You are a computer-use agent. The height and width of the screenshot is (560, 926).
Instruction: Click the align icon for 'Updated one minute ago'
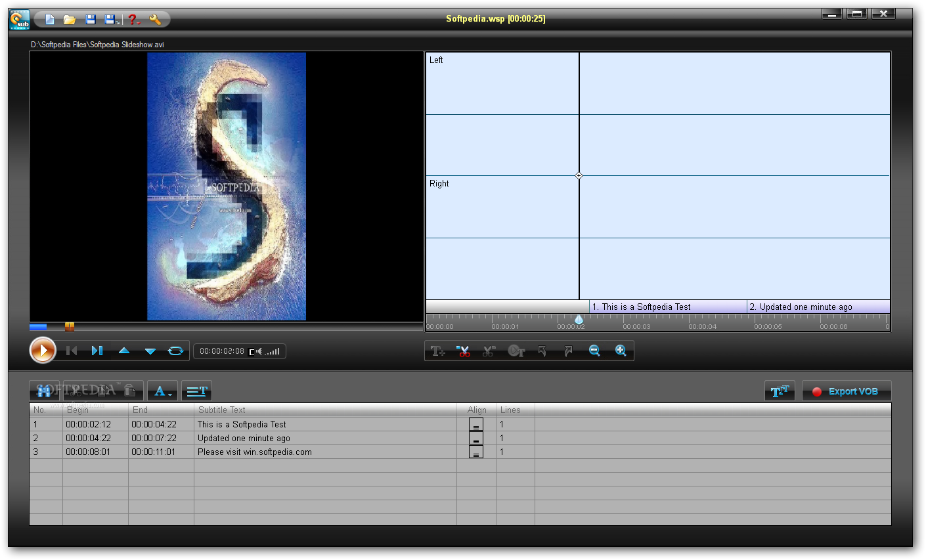coord(476,439)
